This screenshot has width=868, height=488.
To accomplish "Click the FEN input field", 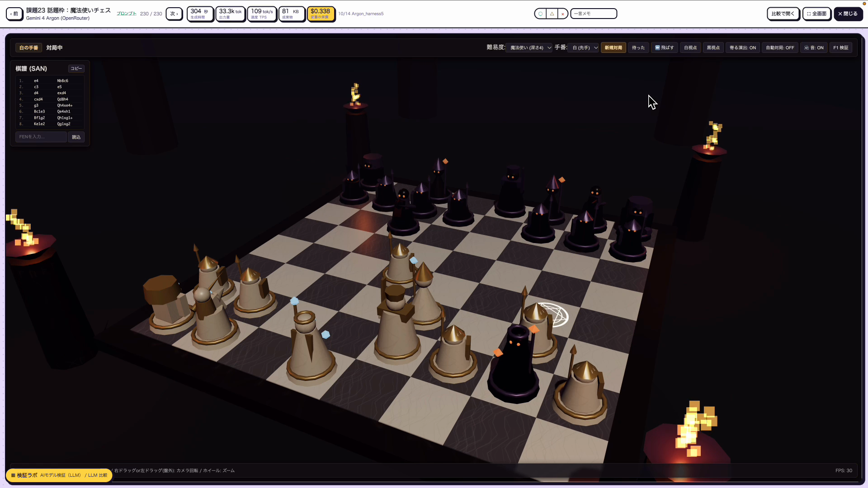I will point(41,137).
